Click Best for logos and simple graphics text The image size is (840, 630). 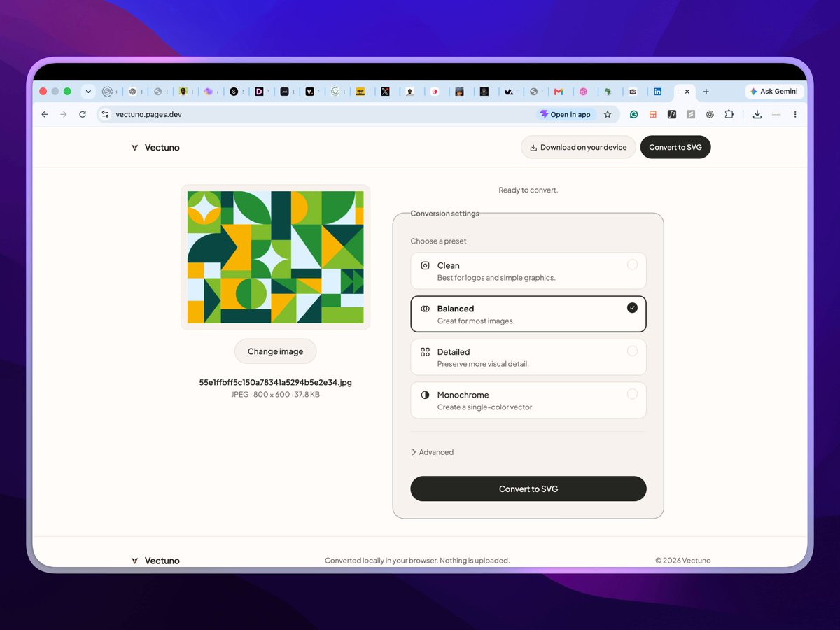coord(496,278)
